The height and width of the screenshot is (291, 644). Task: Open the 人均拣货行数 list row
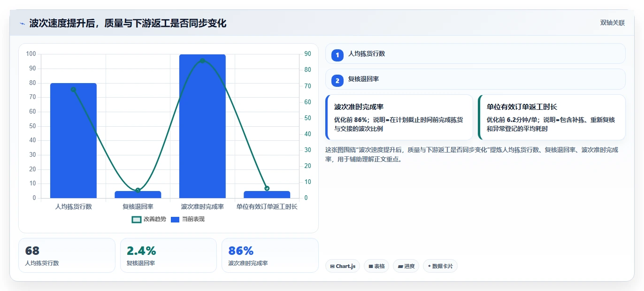click(475, 54)
